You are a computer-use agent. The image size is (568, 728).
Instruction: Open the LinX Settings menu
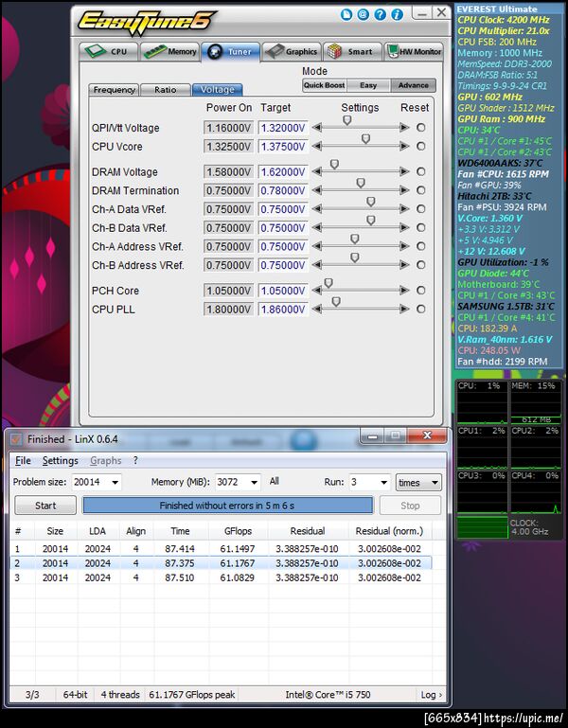coord(60,461)
